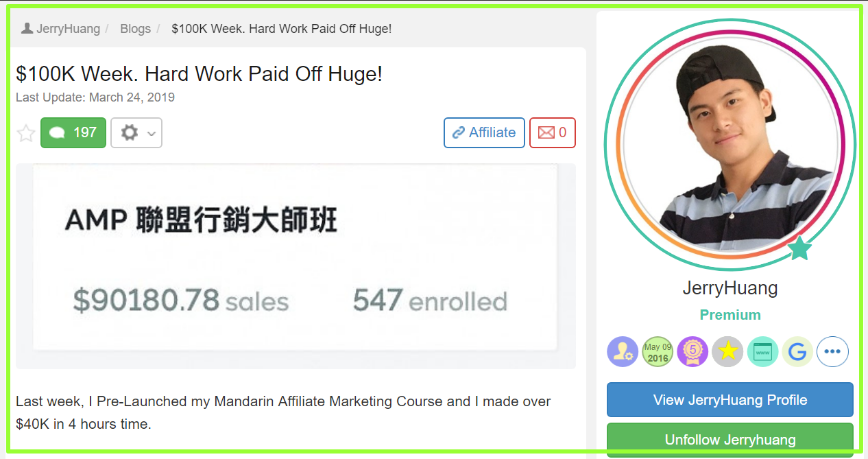
Task: Go to Blogs in the breadcrumb
Action: pos(135,29)
